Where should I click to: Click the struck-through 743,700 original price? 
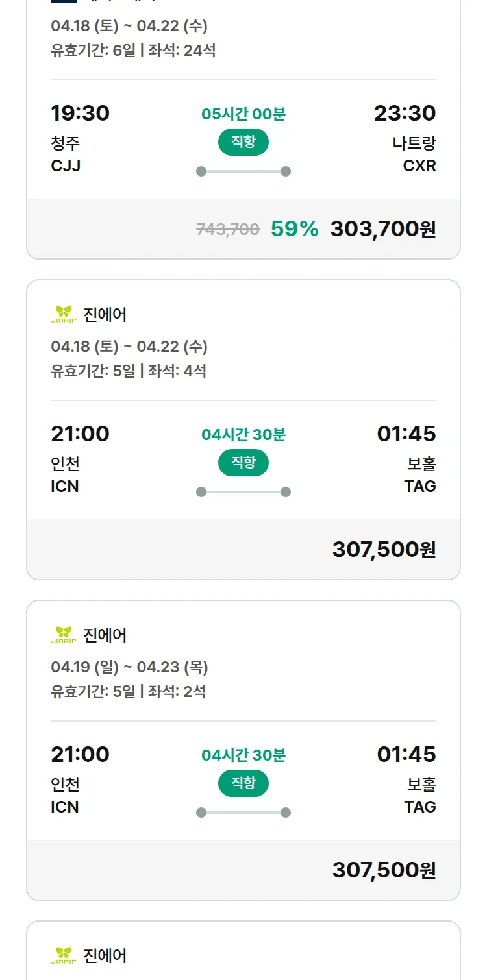(228, 229)
